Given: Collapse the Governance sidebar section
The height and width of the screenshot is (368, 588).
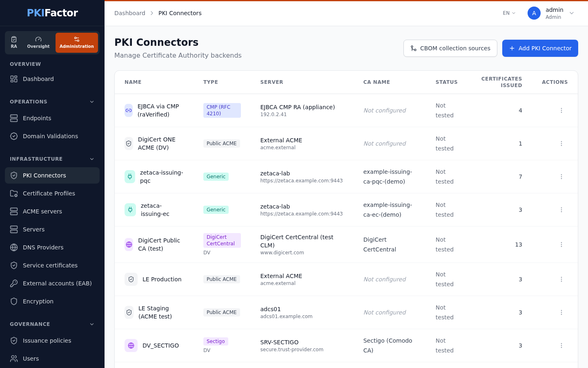Looking at the screenshot, I should pos(92,324).
